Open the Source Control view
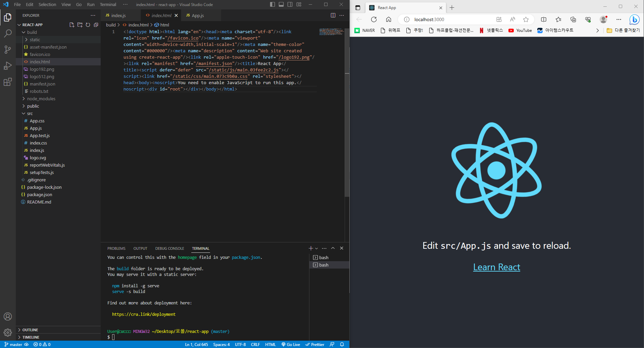644x348 pixels. (x=8, y=50)
